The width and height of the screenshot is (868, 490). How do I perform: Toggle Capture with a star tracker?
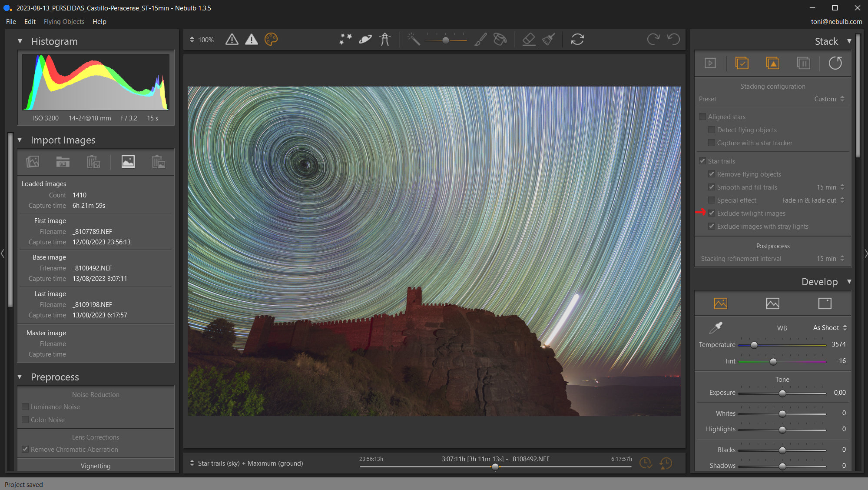(712, 143)
